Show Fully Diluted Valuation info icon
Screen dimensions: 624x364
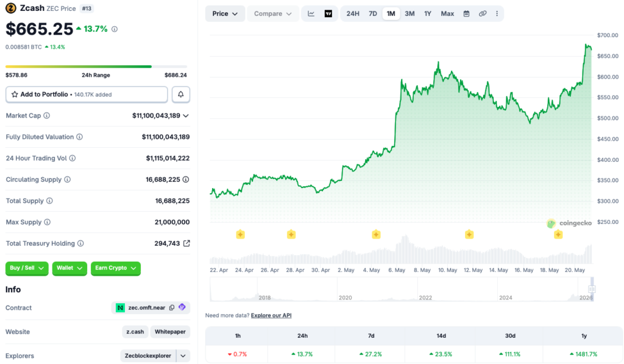point(80,137)
